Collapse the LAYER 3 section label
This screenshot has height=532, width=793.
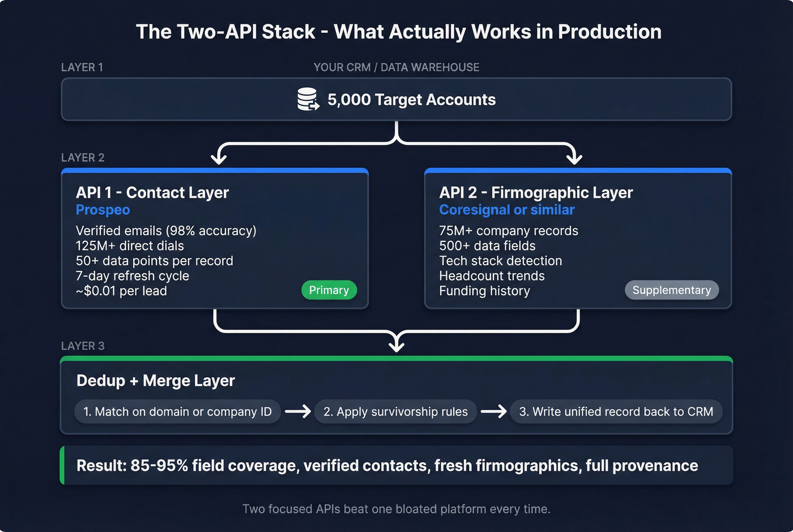82,346
